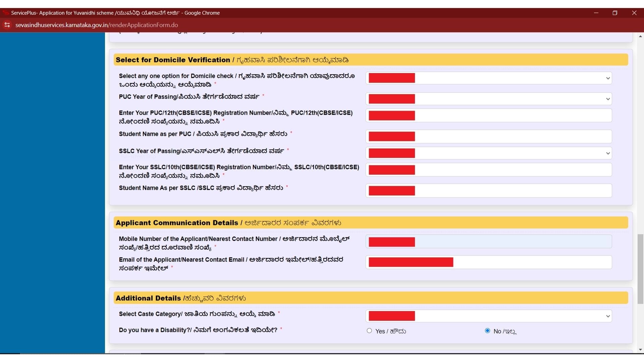
Task: Click the scrollbar up arrow
Action: click(640, 36)
